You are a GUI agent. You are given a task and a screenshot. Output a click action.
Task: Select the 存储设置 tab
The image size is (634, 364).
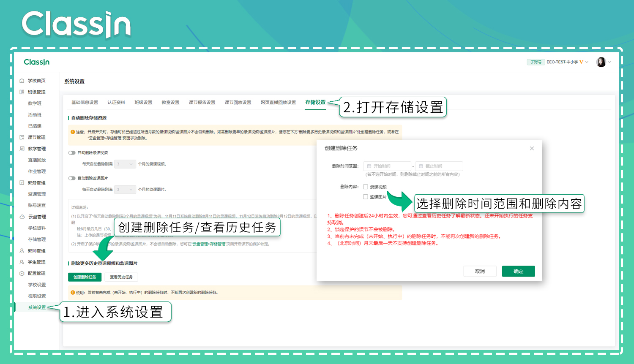click(315, 102)
